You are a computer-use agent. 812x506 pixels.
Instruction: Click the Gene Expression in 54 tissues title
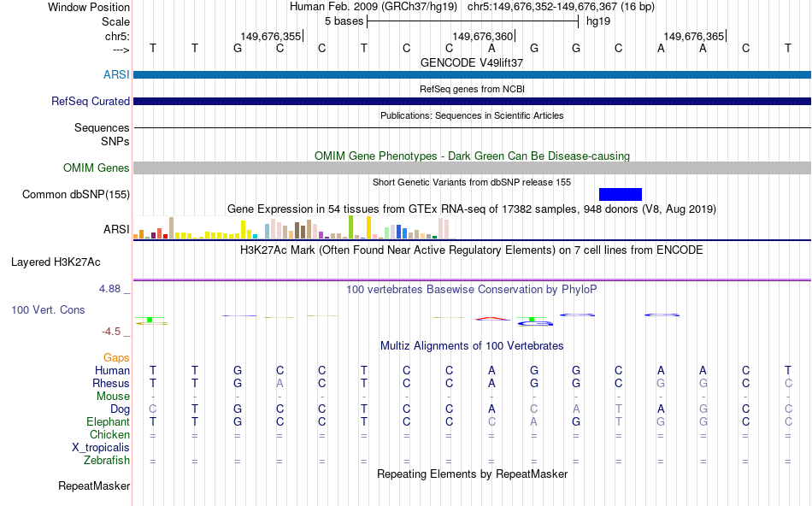click(x=472, y=209)
